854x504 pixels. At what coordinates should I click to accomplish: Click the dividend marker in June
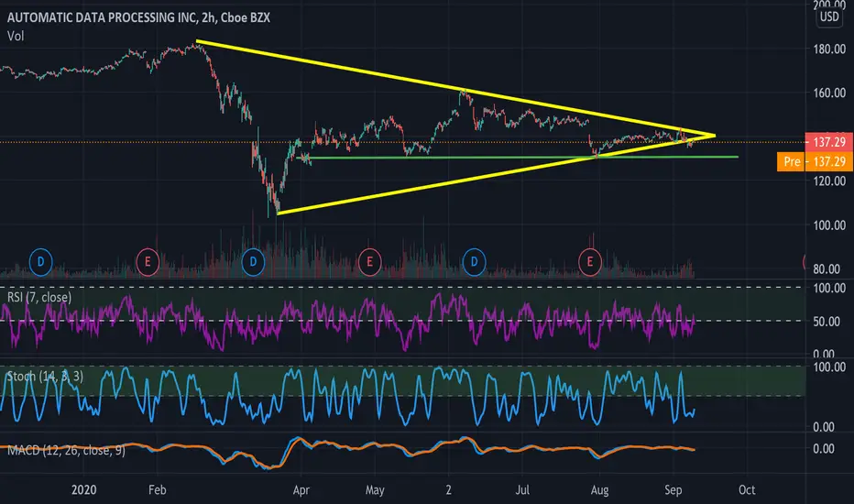click(x=474, y=262)
